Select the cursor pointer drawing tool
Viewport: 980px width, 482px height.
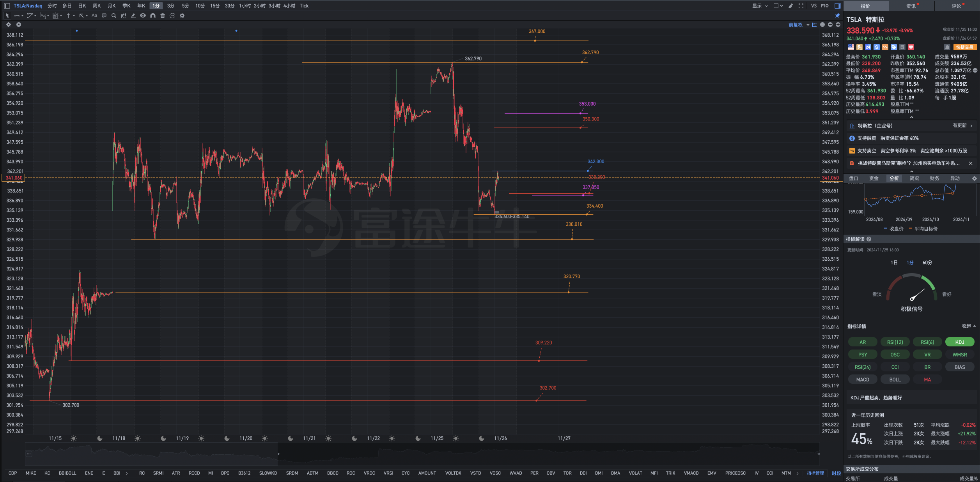(x=7, y=16)
